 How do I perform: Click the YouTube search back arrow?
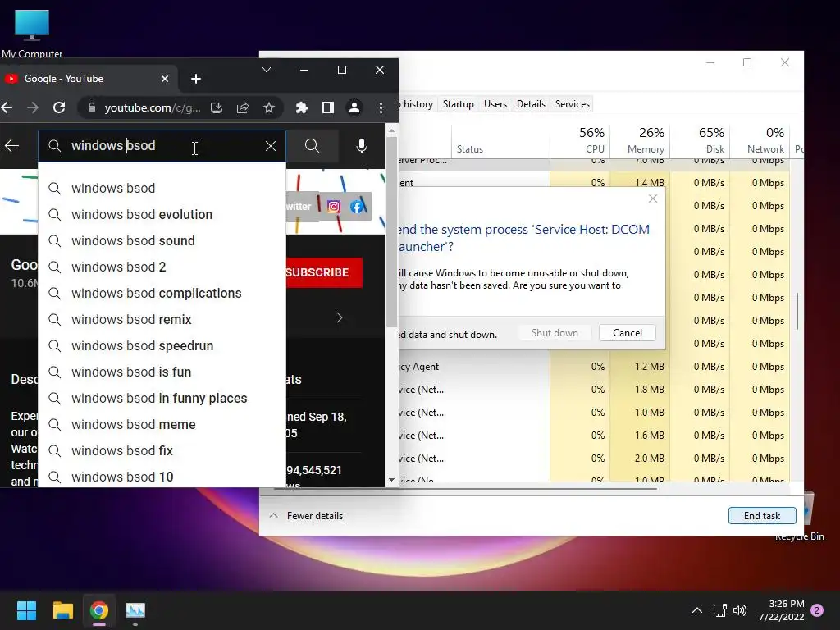[x=11, y=146]
